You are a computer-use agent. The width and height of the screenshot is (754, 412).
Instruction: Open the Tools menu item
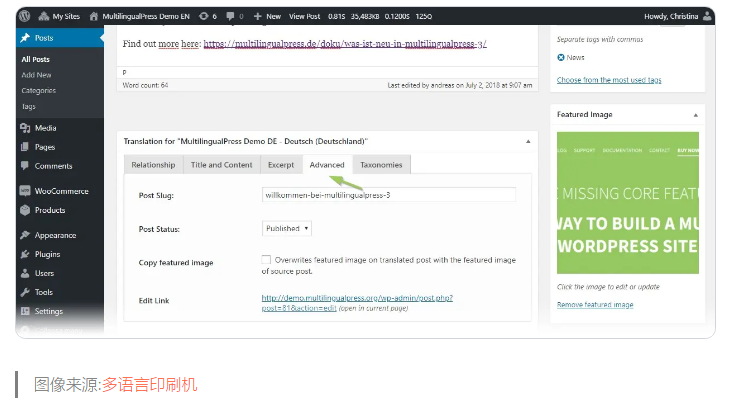click(x=44, y=292)
